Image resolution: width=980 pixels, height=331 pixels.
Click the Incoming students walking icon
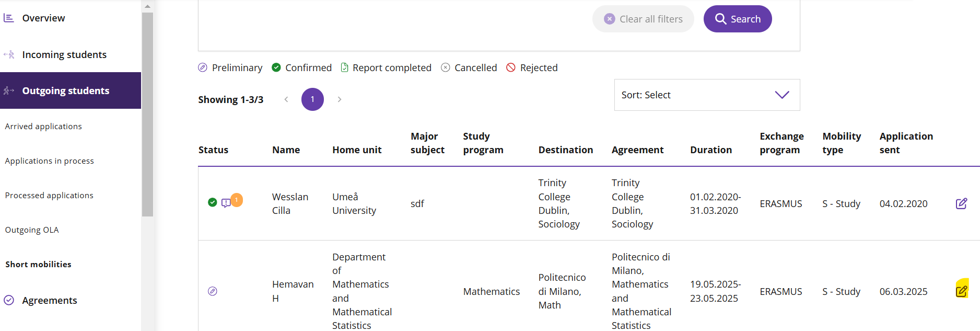(9, 54)
